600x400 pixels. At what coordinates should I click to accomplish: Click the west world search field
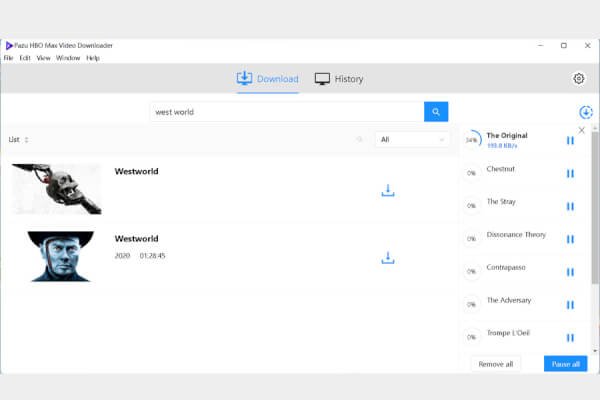(x=285, y=112)
